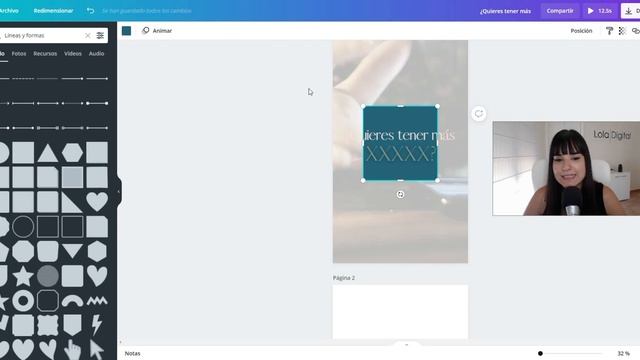Insert the donut ring shape
Image resolution: width=640 pixels, height=360 pixels.
23,301
